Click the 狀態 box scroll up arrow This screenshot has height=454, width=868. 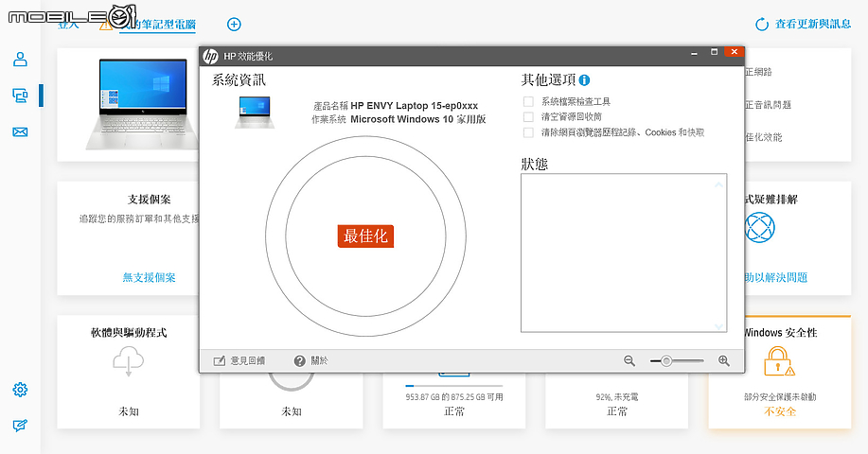pyautogui.click(x=718, y=184)
